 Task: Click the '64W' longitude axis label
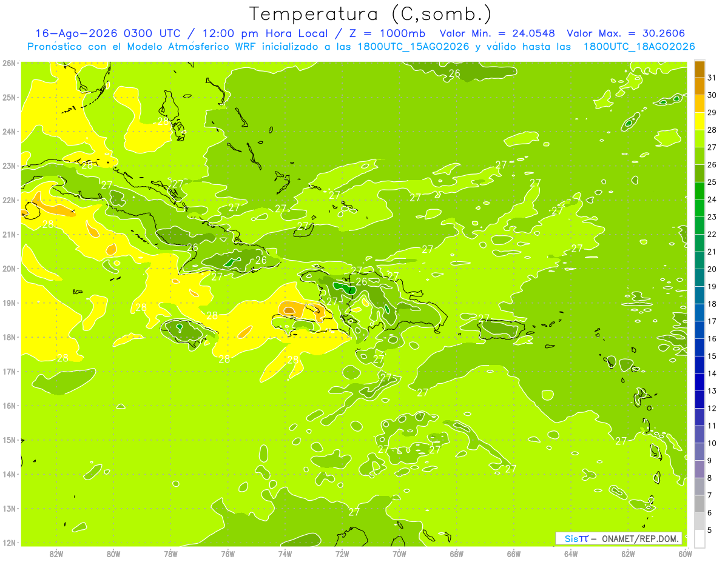tap(571, 554)
